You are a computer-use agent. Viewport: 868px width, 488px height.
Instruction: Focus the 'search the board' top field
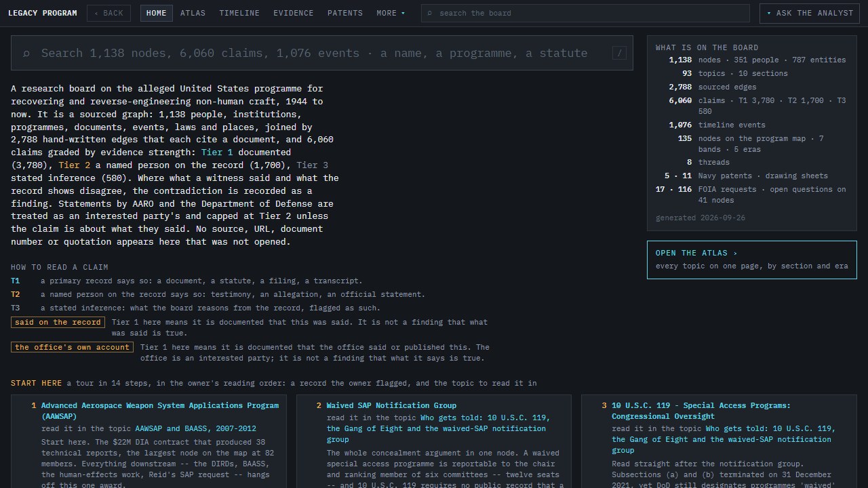click(585, 13)
